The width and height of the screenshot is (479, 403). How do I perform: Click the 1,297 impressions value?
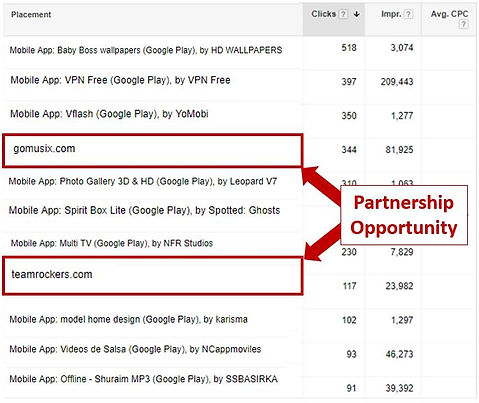click(402, 320)
